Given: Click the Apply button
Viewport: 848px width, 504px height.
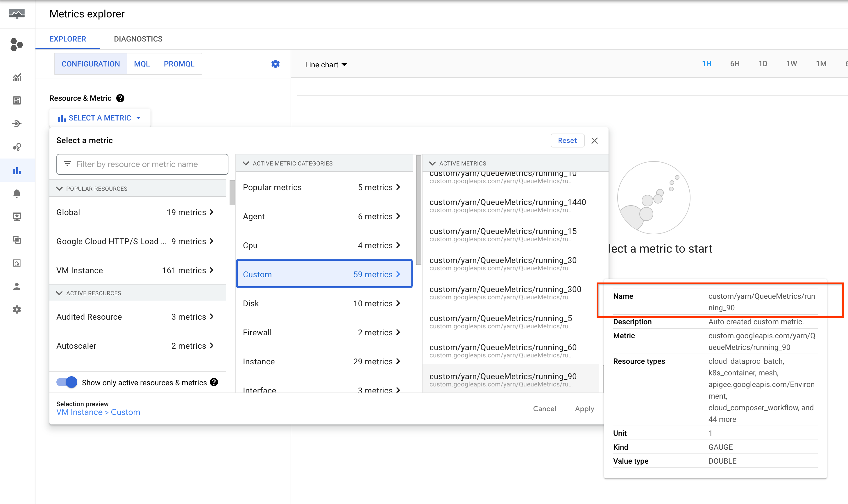Looking at the screenshot, I should (x=584, y=408).
